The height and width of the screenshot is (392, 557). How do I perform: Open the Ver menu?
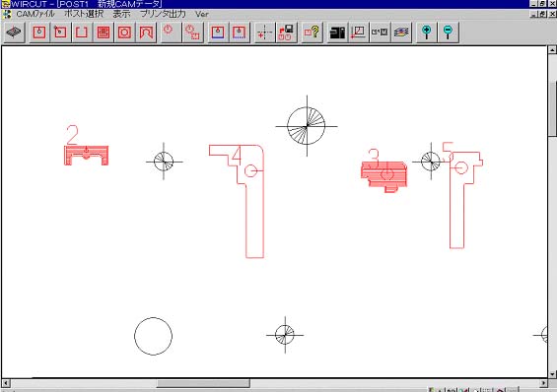coord(202,14)
